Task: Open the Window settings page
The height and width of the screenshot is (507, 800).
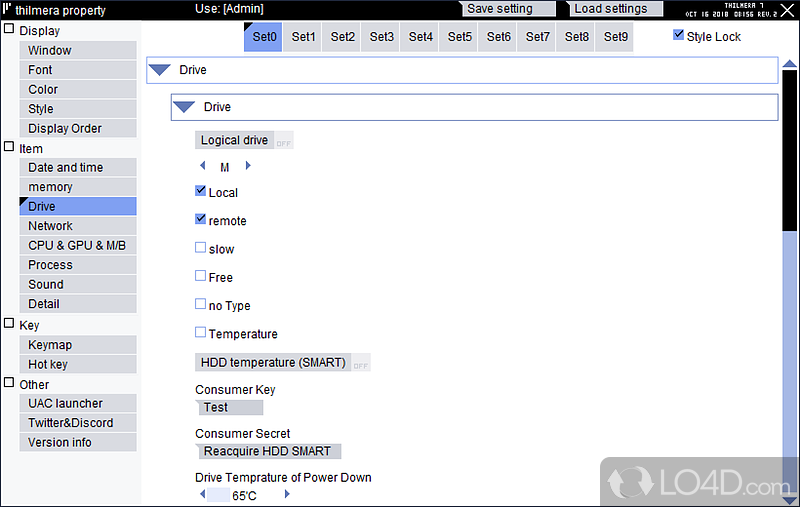Action: [x=78, y=50]
